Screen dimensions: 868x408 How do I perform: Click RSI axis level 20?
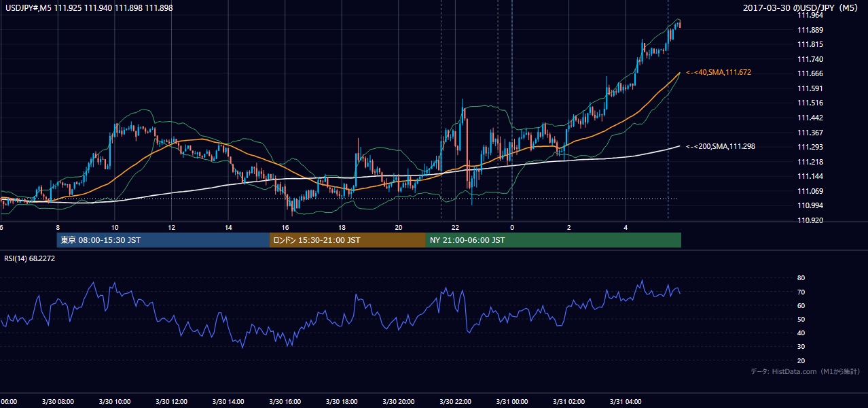[x=801, y=360]
